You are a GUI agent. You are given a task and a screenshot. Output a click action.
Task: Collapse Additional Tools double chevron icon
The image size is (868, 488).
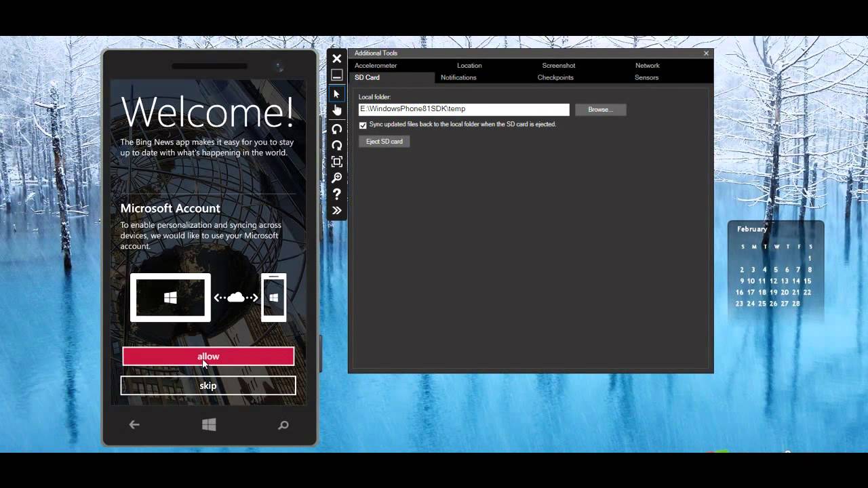pos(336,210)
